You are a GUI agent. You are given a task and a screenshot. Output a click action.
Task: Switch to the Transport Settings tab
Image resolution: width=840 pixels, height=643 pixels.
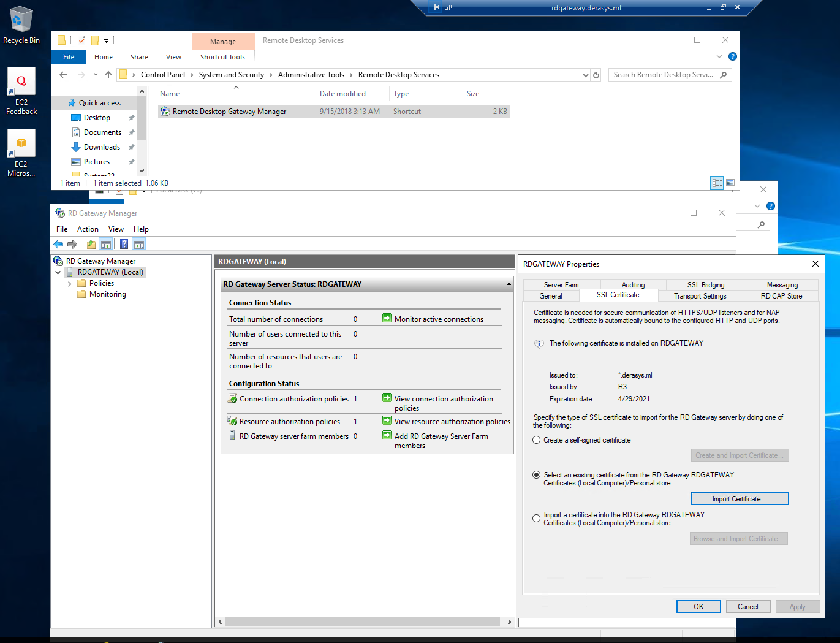(x=700, y=296)
